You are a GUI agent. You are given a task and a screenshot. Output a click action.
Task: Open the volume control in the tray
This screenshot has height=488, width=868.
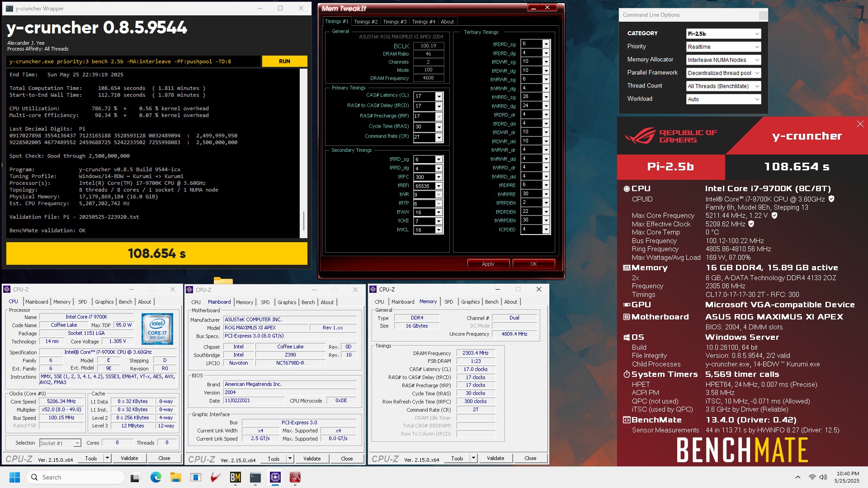click(823, 477)
